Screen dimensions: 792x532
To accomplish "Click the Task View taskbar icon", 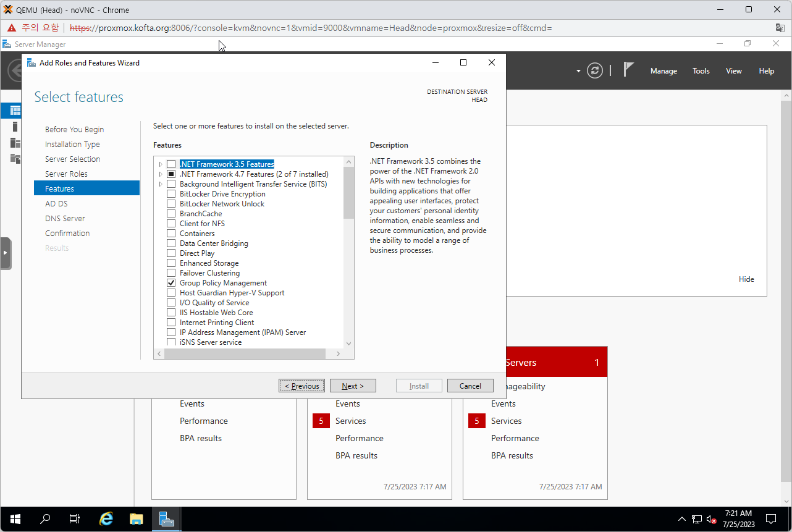I will pos(75,519).
